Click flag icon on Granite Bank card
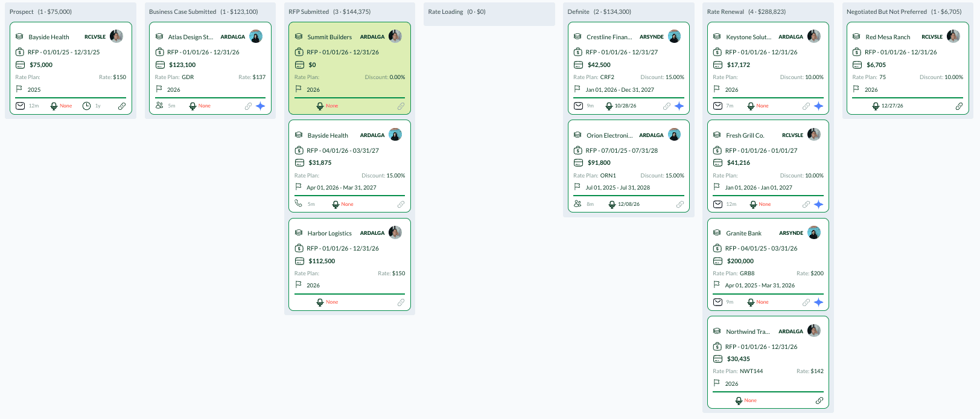980x419 pixels. (716, 284)
